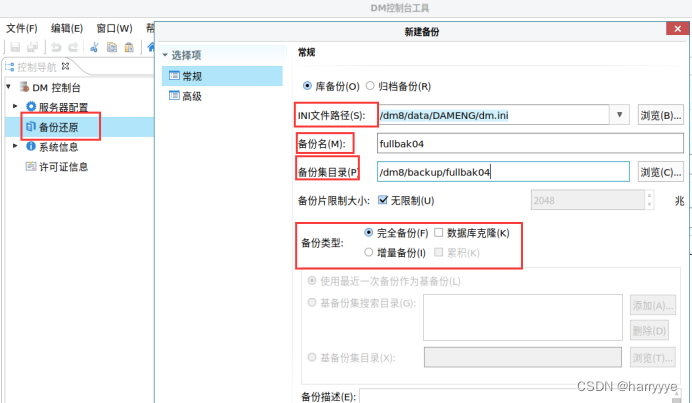
Task: Expand the 系统信息 tree node
Action: click(x=15, y=146)
